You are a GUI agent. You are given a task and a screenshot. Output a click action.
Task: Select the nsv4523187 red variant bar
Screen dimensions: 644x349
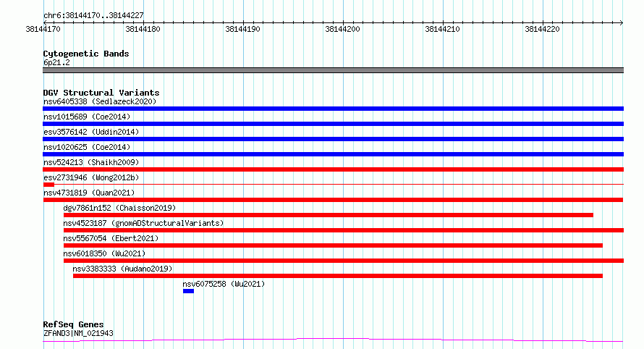[x=344, y=230]
